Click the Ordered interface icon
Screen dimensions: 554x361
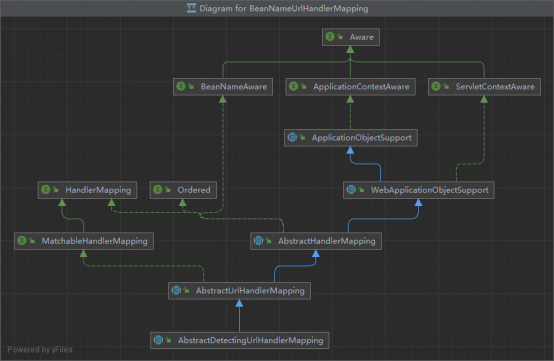click(158, 189)
